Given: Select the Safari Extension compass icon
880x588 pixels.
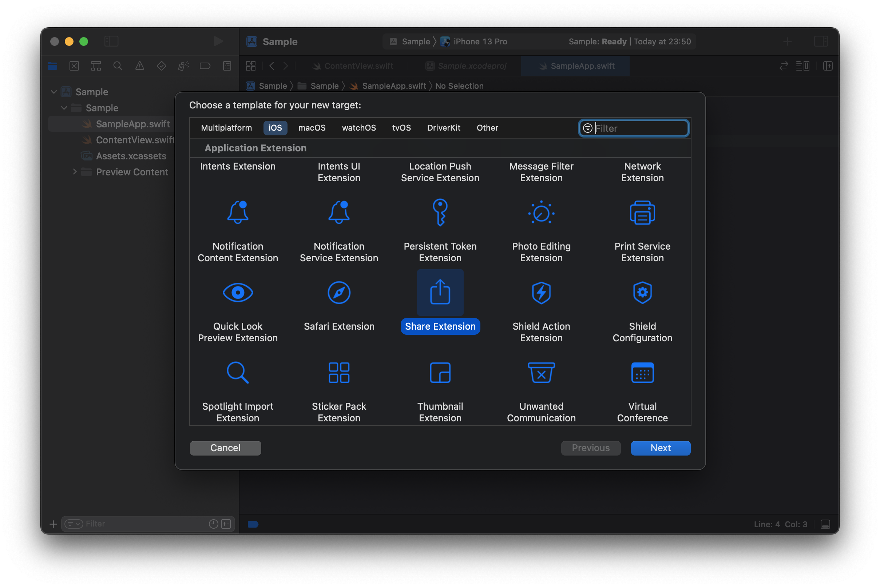Looking at the screenshot, I should 339,293.
